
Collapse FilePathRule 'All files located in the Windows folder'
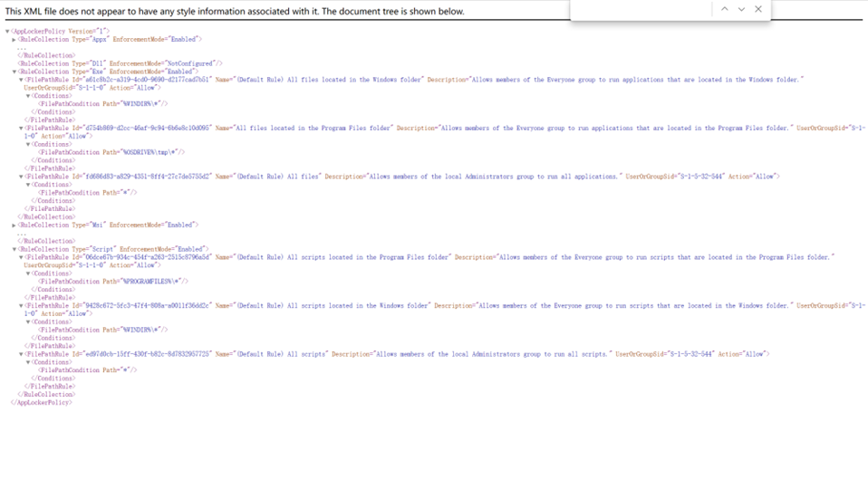[x=21, y=81]
